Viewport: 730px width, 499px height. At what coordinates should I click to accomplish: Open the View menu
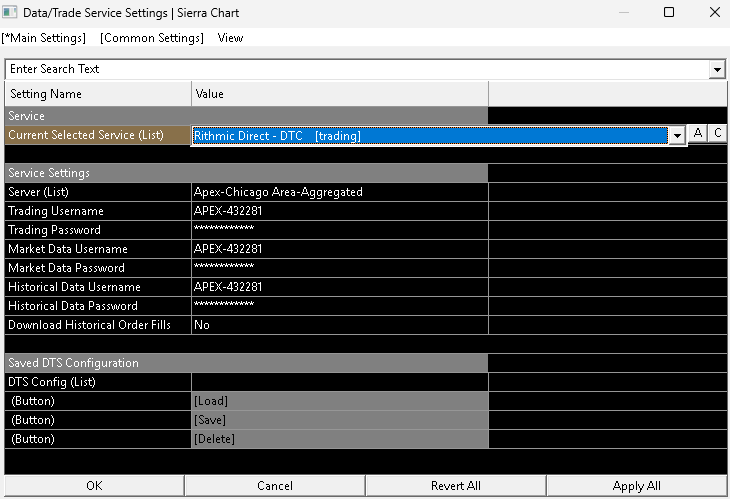tap(230, 38)
